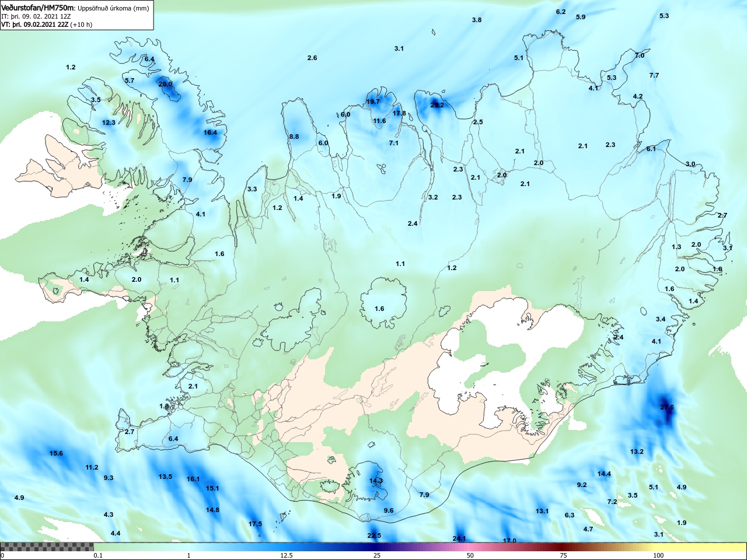The width and height of the screenshot is (747, 560).
Task: Click the 4.2 precipitation value
Action: [638, 96]
